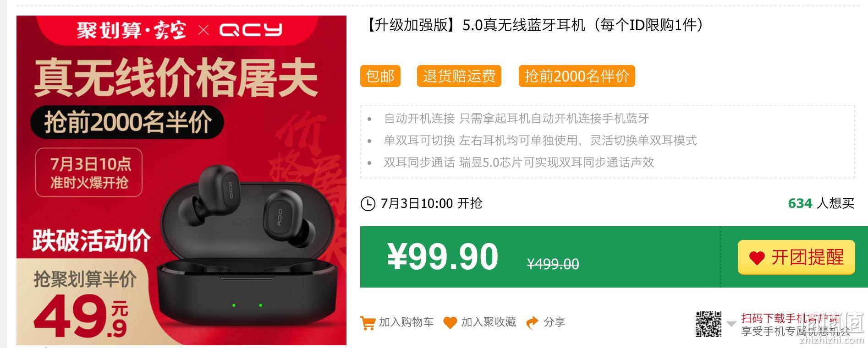Select the 抢前2000名伴价 tag
This screenshot has width=868, height=348.
pyautogui.click(x=577, y=76)
